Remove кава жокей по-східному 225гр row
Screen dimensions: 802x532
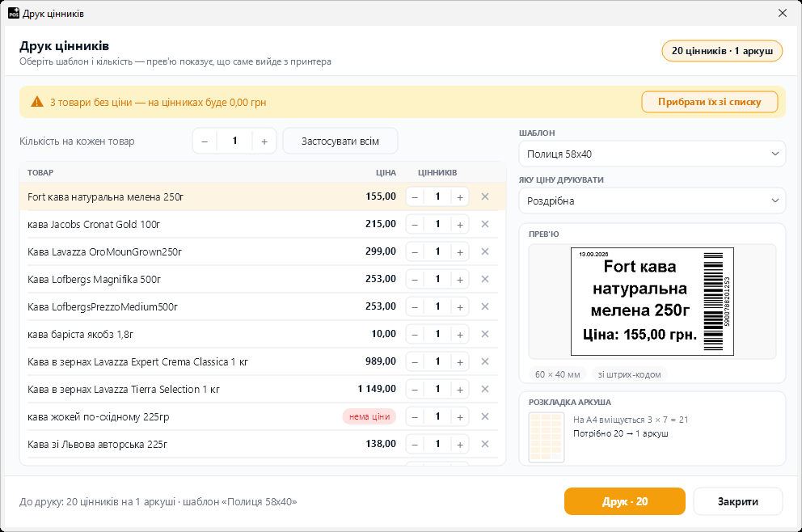[485, 416]
